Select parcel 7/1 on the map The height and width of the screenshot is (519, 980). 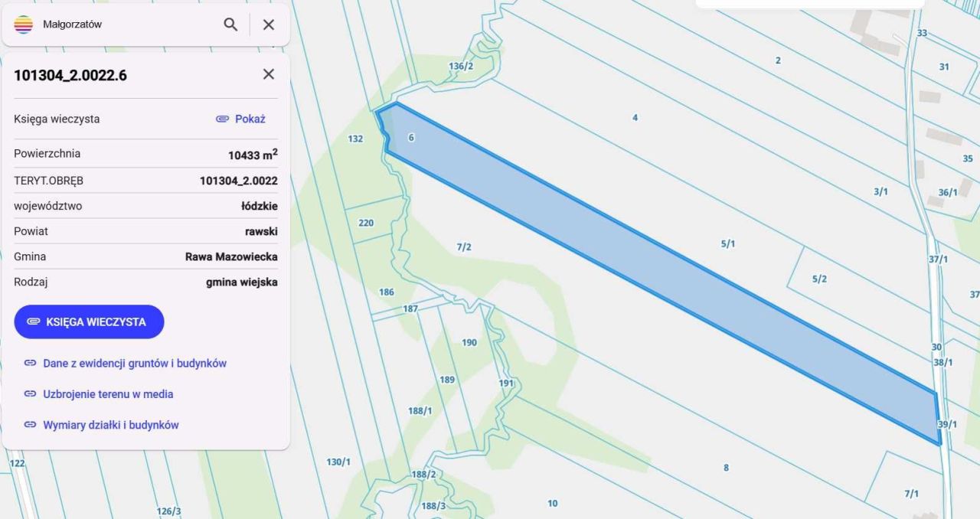(x=911, y=494)
